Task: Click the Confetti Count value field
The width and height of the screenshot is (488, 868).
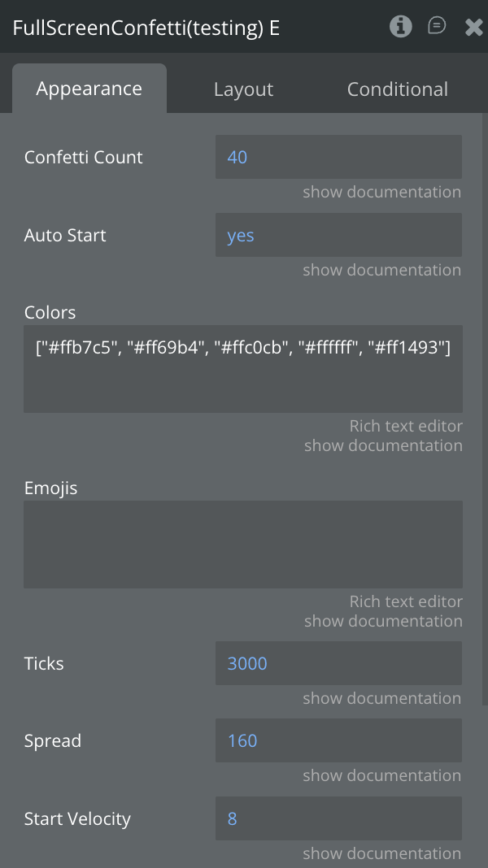Action: click(338, 157)
